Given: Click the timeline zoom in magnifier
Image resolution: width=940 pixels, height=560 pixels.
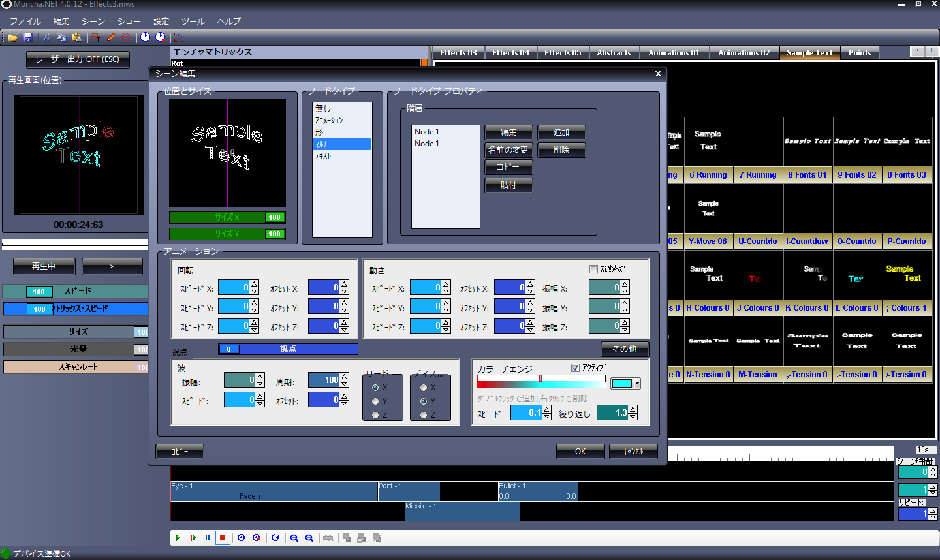Looking at the screenshot, I should point(294,538).
